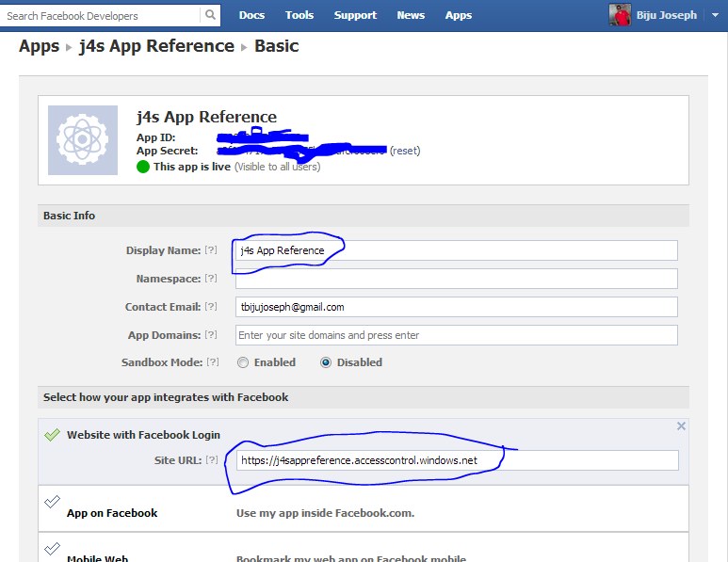
Task: Expand the App on Facebook section
Action: 364,508
